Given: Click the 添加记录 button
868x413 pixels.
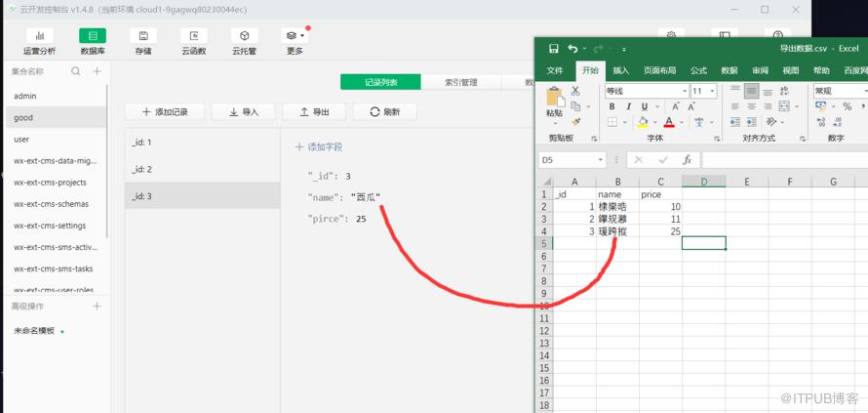Looking at the screenshot, I should coord(165,112).
